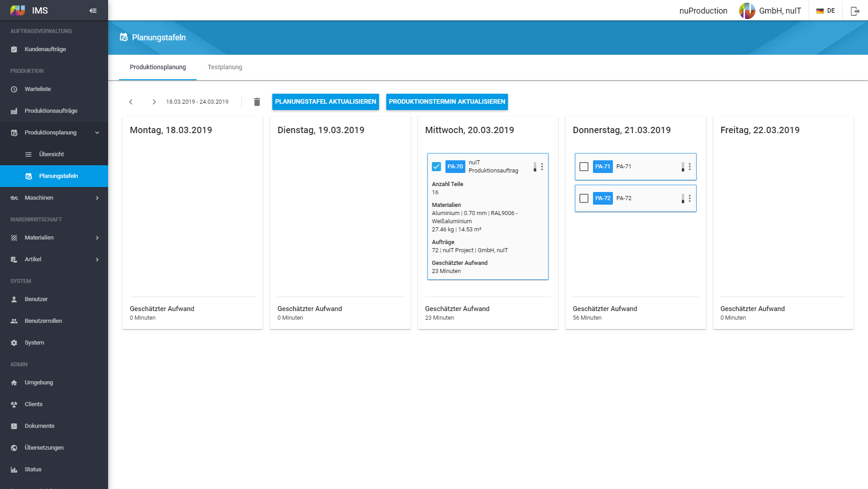This screenshot has height=489, width=868.
Task: Click the Materialien texture icon
Action: point(14,238)
